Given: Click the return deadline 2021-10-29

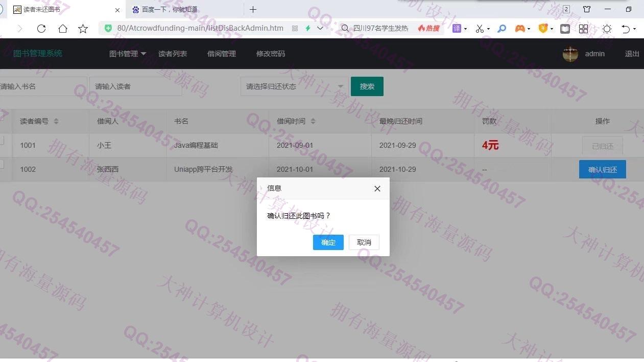Looking at the screenshot, I should point(398,169).
